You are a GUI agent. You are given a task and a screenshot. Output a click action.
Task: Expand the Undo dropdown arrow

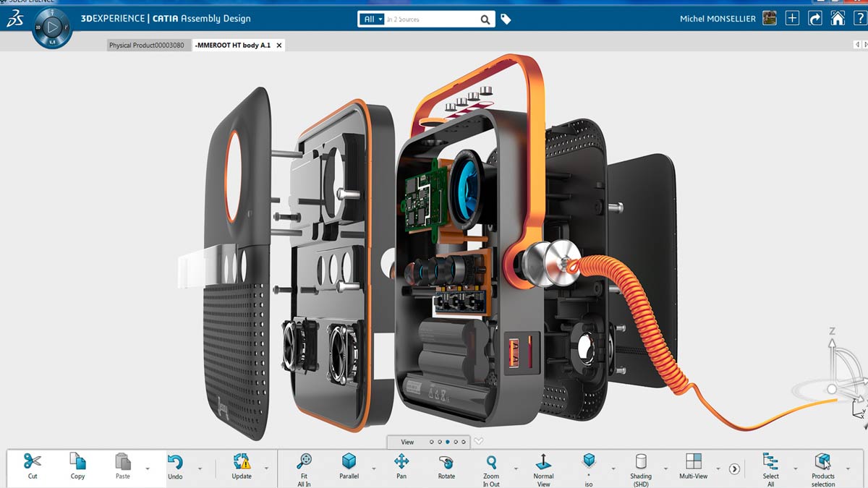pyautogui.click(x=194, y=468)
